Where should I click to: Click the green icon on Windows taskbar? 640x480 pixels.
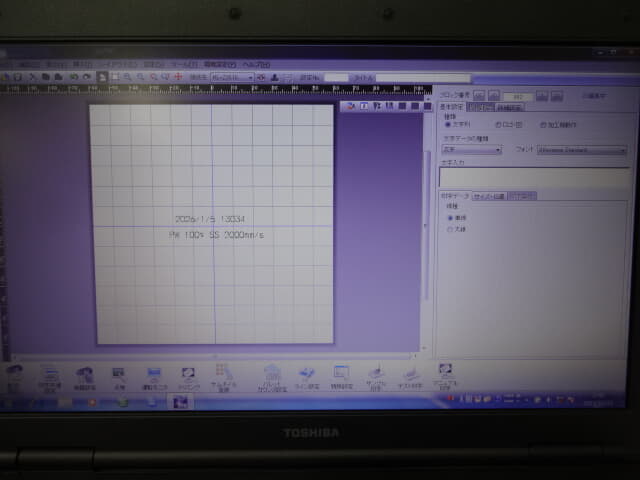tap(122, 402)
